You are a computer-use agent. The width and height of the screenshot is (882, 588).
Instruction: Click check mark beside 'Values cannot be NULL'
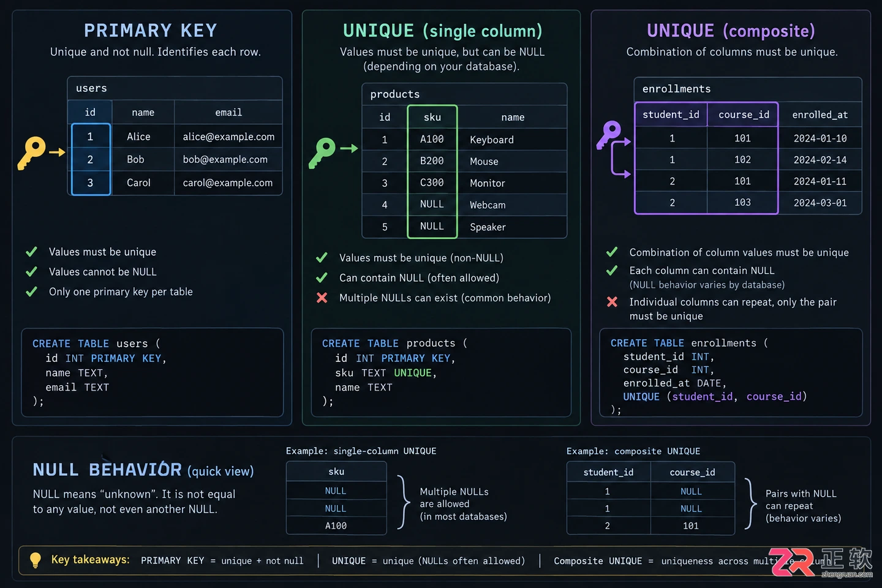click(32, 271)
